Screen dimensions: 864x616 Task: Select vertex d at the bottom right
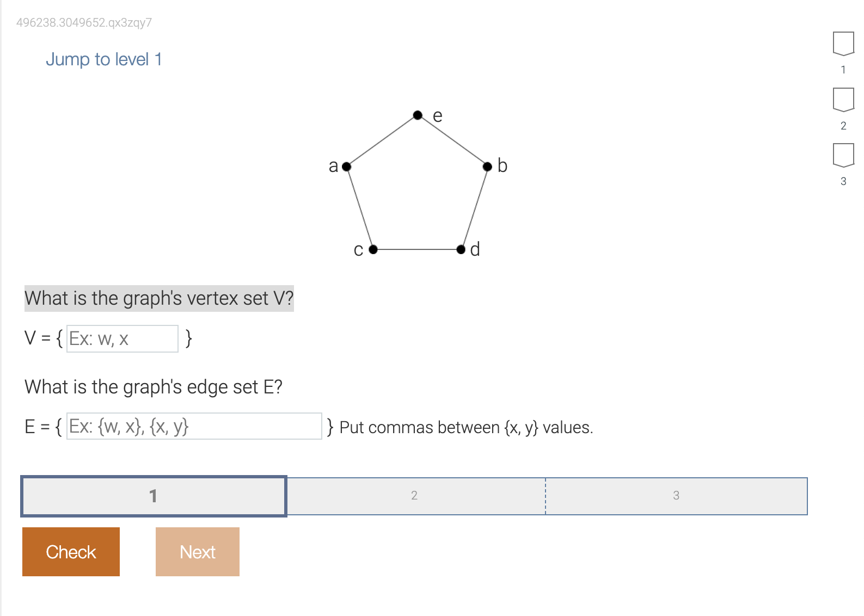click(x=461, y=250)
